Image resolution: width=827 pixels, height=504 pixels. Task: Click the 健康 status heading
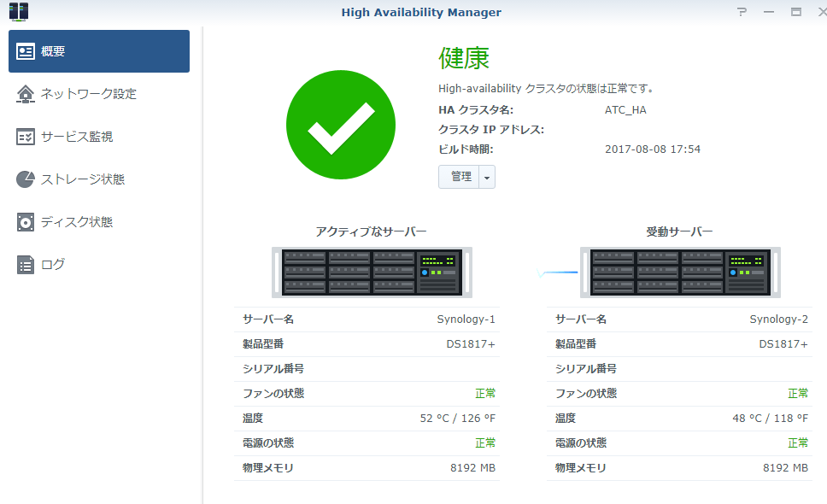click(464, 58)
